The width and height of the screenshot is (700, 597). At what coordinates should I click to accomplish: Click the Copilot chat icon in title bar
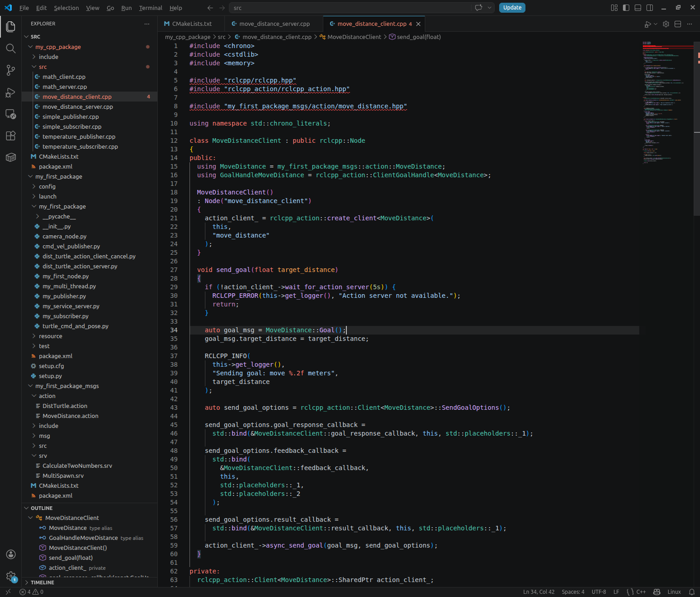click(478, 8)
